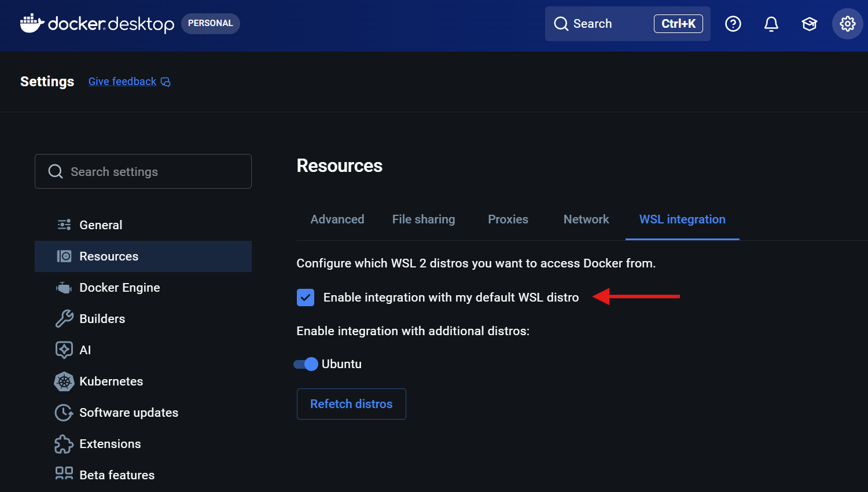Click the Software updates clock icon
The image size is (868, 492).
pyautogui.click(x=64, y=413)
